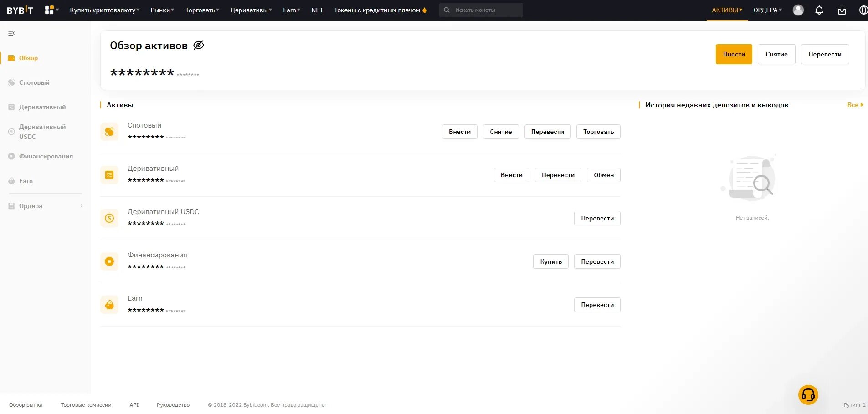
Task: Collapse the sidebar with the menu icon
Action: click(x=11, y=33)
